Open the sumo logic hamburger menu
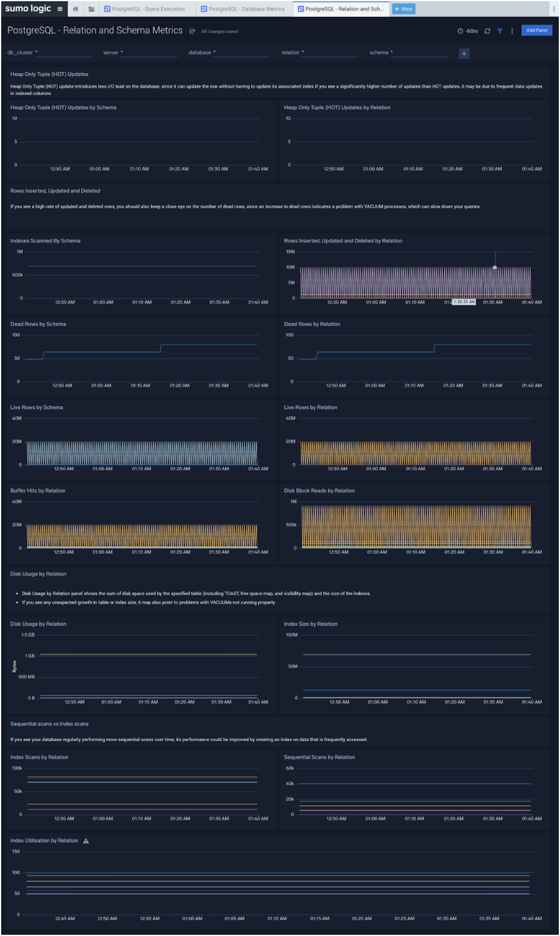 [x=60, y=9]
